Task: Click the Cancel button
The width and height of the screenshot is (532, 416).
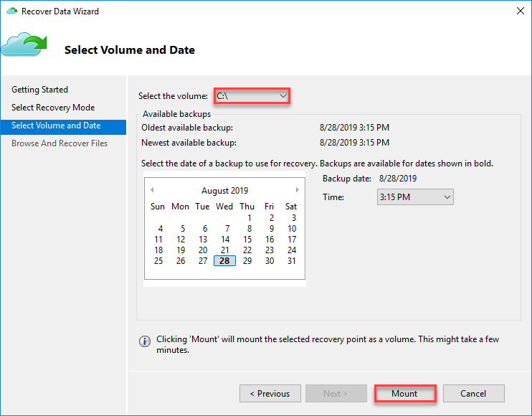Action: [473, 393]
